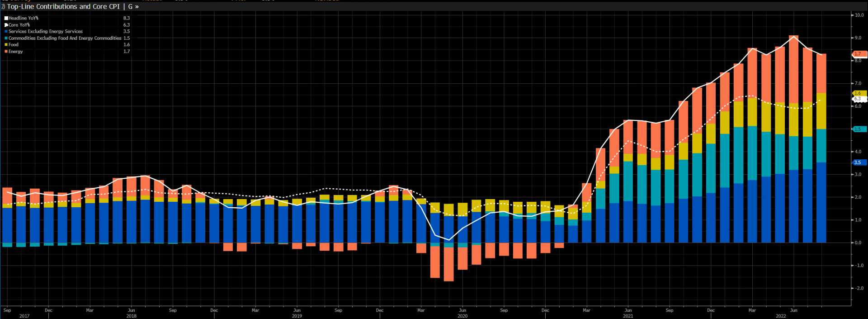Click the yellow Food legend square
This screenshot has height=319, width=868.
[6, 45]
